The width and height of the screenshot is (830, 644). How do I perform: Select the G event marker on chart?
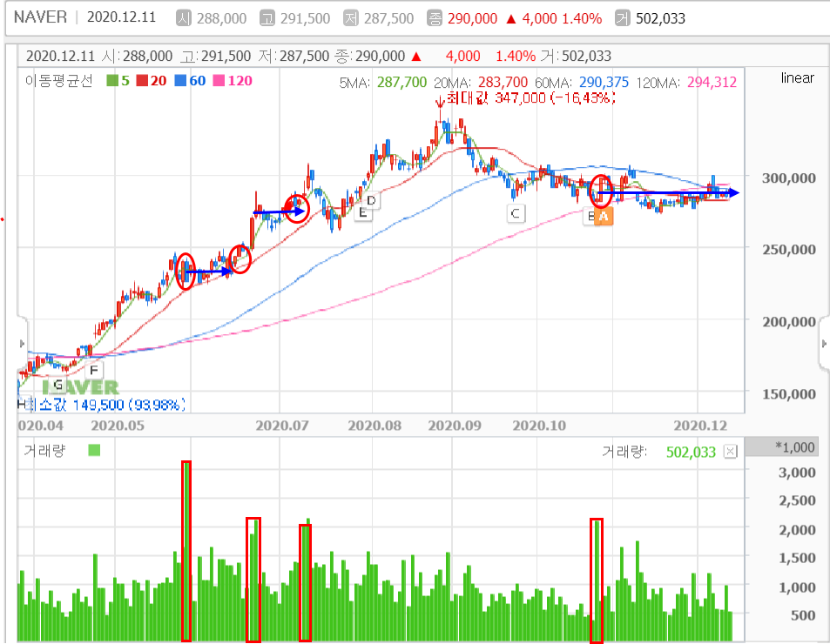click(x=58, y=385)
